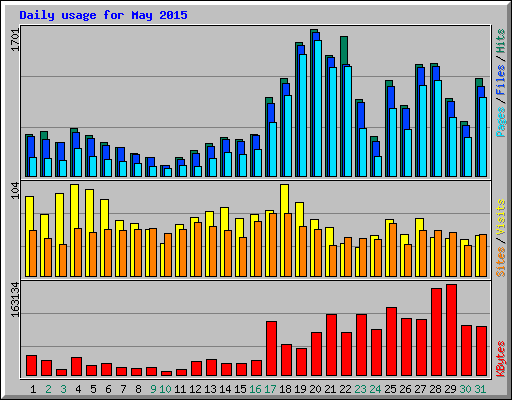The width and height of the screenshot is (512, 400).
Task: Select the green day label "31"
Action: pyautogui.click(x=480, y=389)
